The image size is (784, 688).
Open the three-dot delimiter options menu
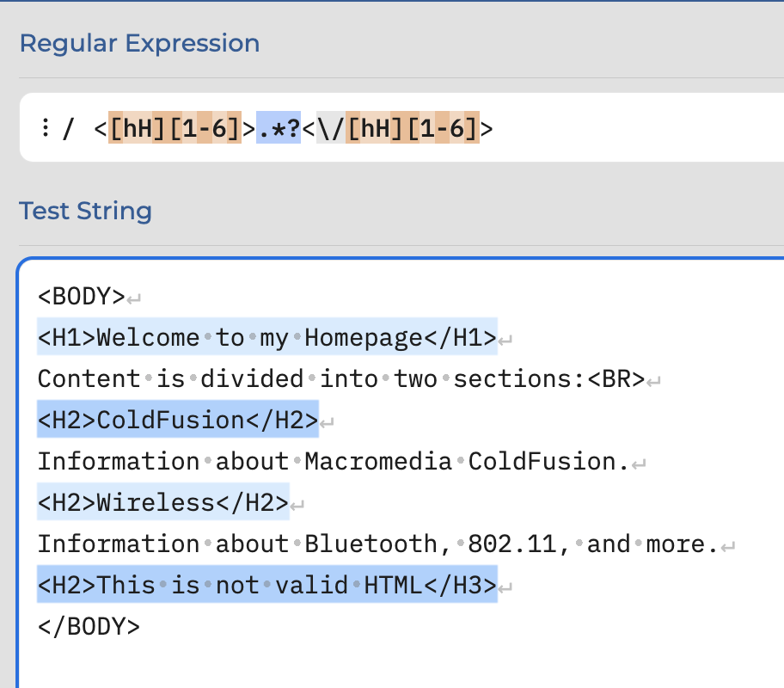pos(46,127)
